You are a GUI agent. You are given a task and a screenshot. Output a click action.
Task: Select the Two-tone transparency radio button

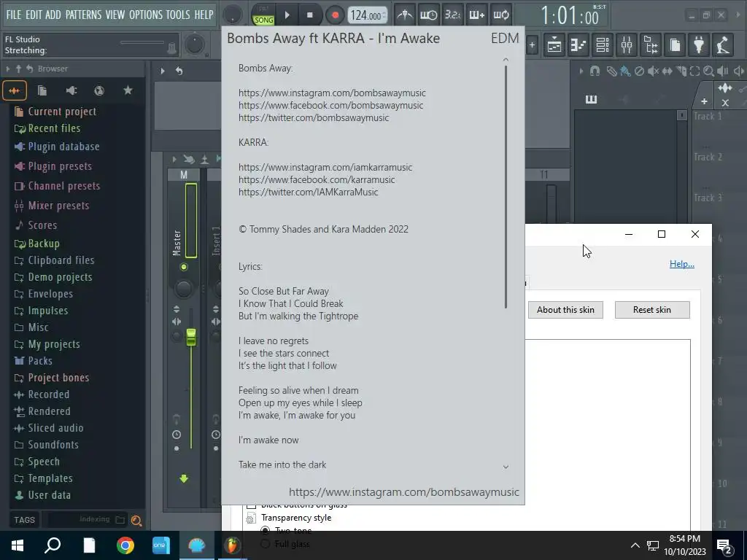click(266, 530)
